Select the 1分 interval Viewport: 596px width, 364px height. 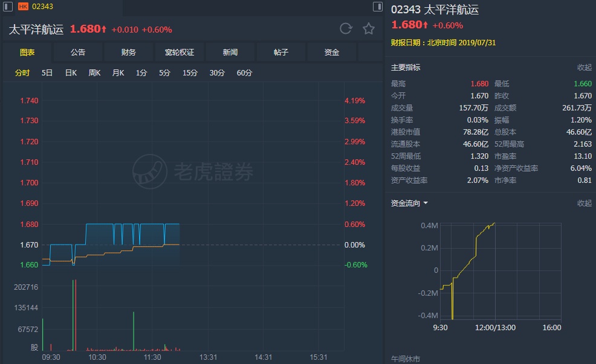pyautogui.click(x=141, y=73)
